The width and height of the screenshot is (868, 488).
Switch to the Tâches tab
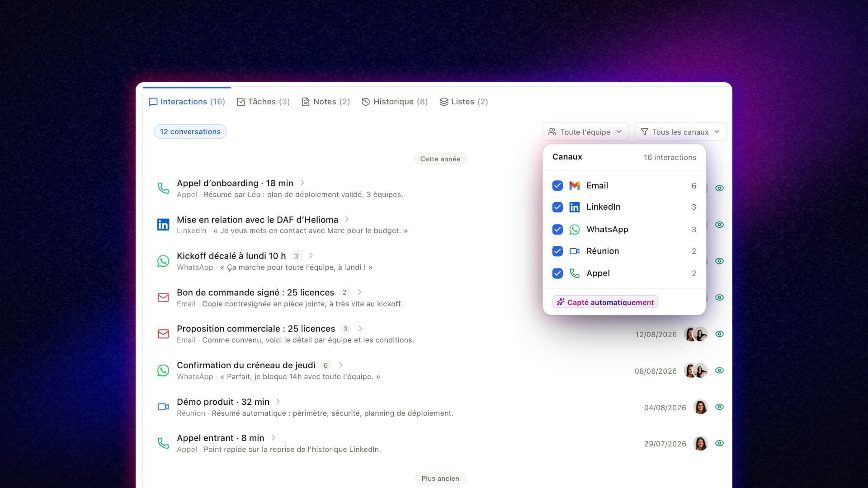(x=263, y=102)
